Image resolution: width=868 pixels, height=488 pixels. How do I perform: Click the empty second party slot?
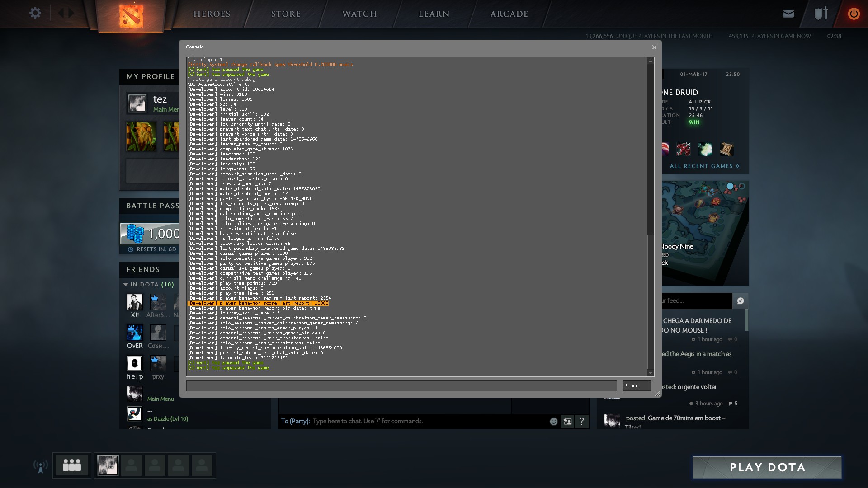coord(132,465)
